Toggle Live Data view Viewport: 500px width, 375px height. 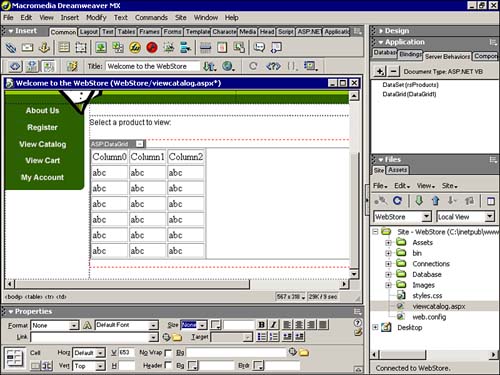(72, 66)
